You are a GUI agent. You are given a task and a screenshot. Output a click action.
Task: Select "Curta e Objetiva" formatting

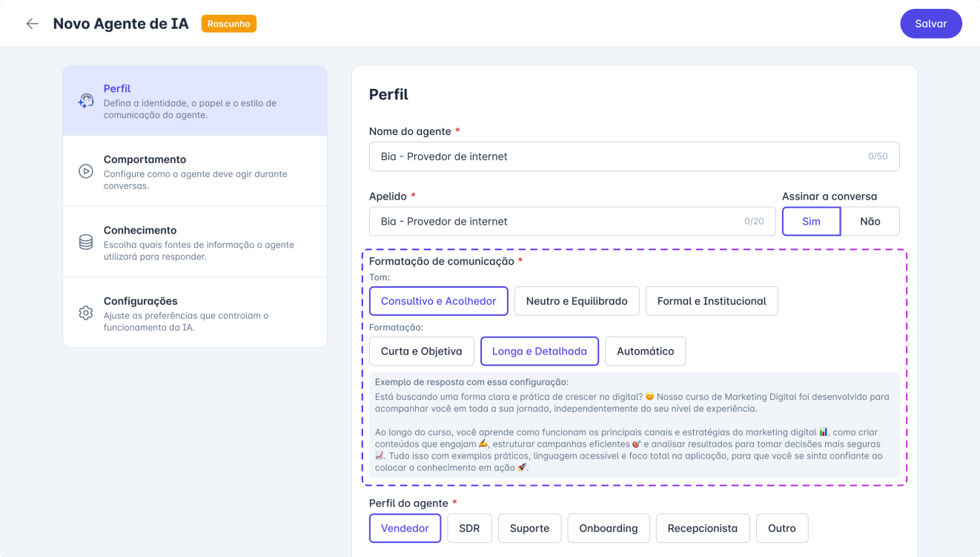421,351
